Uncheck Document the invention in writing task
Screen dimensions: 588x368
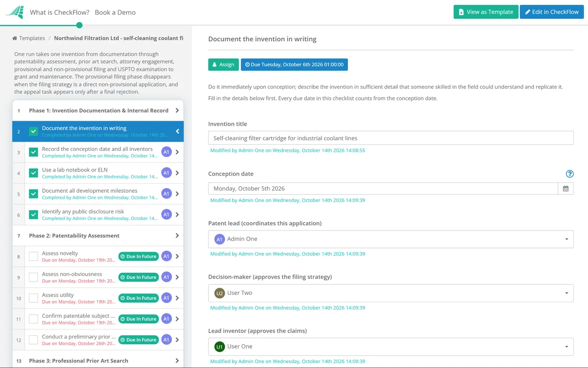tap(34, 132)
